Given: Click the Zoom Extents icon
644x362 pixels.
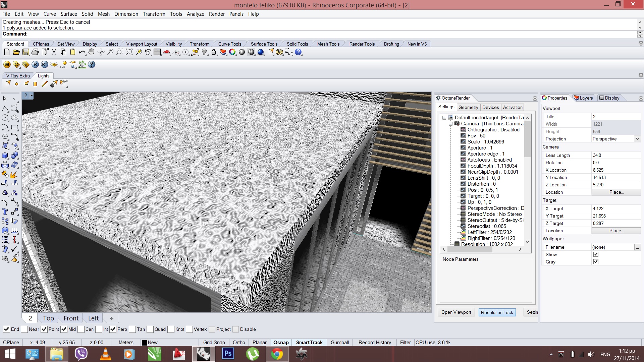Looking at the screenshot, I should coord(129,52).
